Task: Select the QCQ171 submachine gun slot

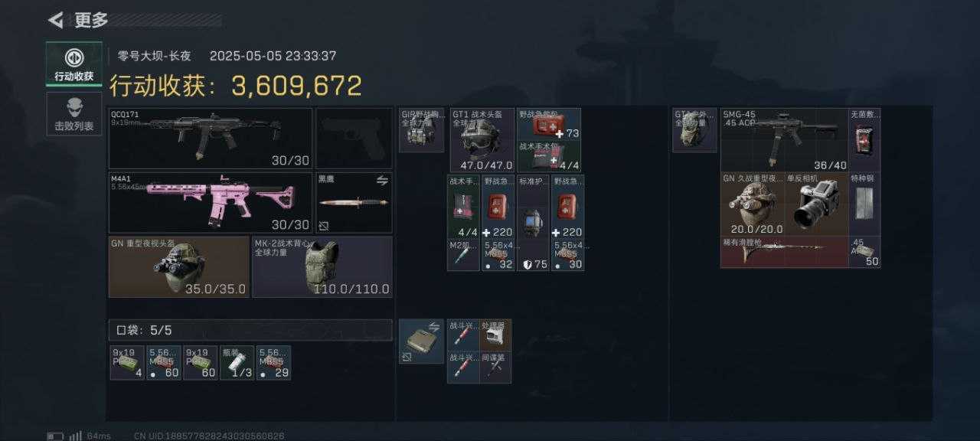Action: click(211, 139)
